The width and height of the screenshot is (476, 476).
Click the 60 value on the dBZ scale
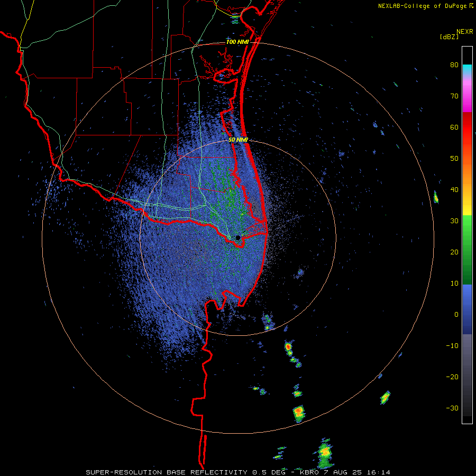tap(454, 127)
